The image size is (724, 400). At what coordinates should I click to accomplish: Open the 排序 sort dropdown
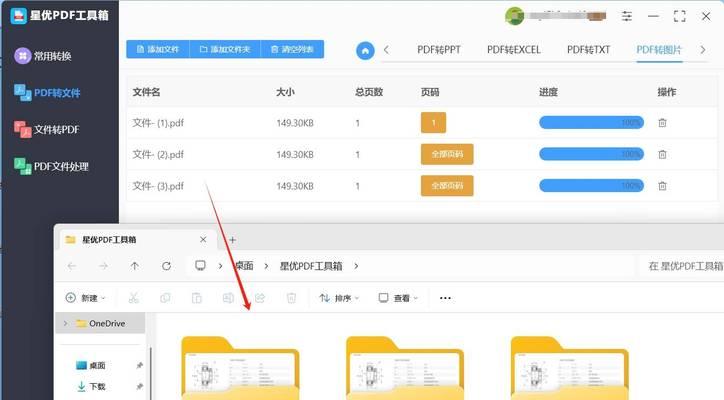pyautogui.click(x=339, y=298)
